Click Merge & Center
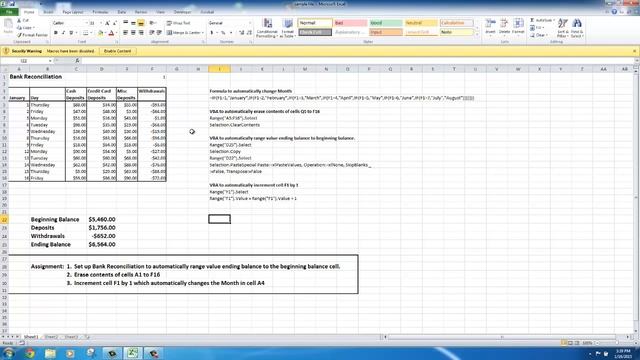Screen dimensions: 640x360 183,33
